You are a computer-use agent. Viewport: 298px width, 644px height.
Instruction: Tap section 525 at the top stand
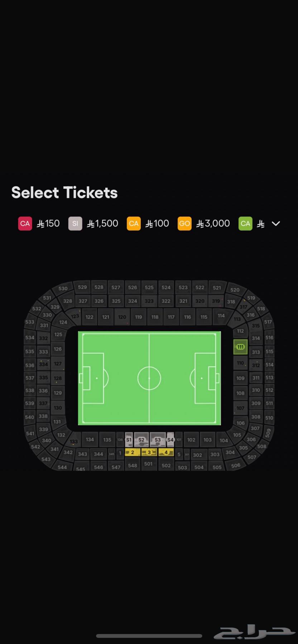pyautogui.click(x=149, y=287)
